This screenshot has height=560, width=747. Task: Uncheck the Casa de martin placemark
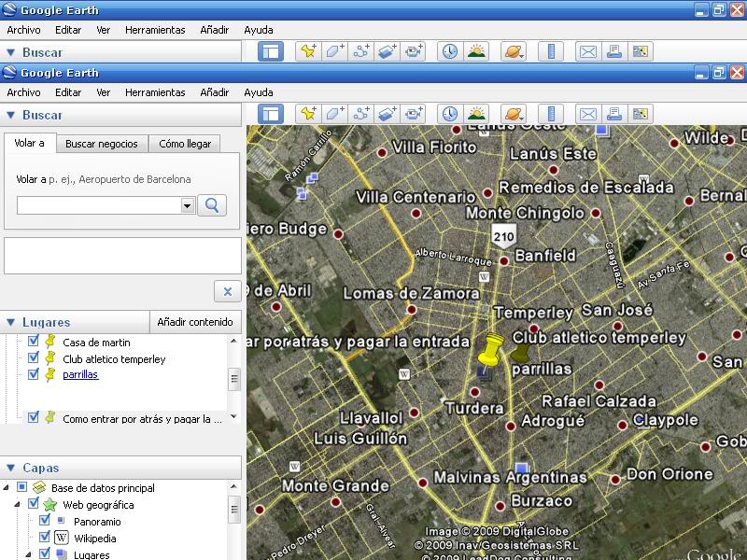point(34,341)
